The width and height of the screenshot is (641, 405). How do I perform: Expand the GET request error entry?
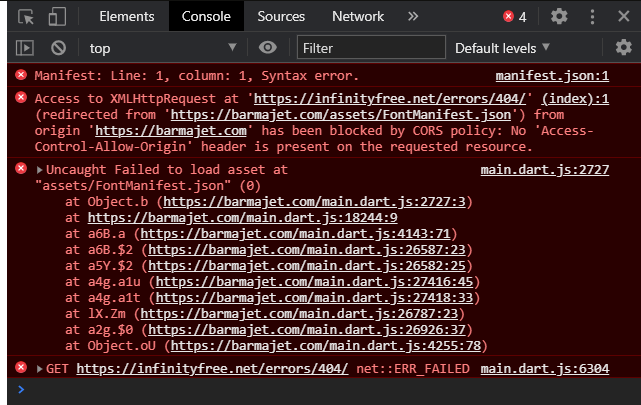coord(39,369)
